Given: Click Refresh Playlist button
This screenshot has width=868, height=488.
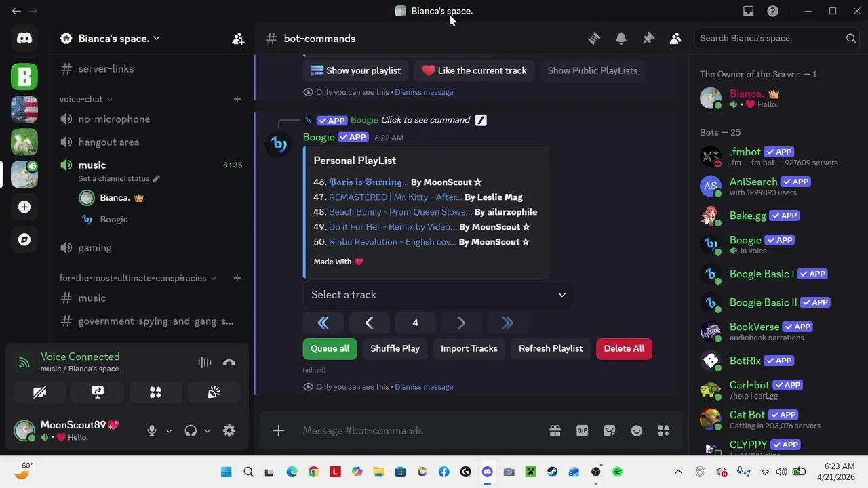Looking at the screenshot, I should point(551,348).
